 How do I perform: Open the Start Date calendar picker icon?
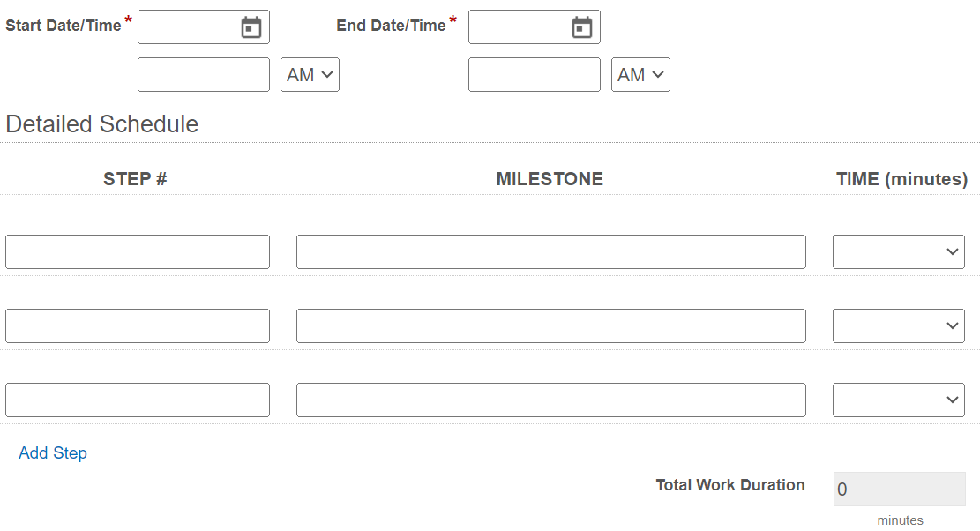click(251, 26)
